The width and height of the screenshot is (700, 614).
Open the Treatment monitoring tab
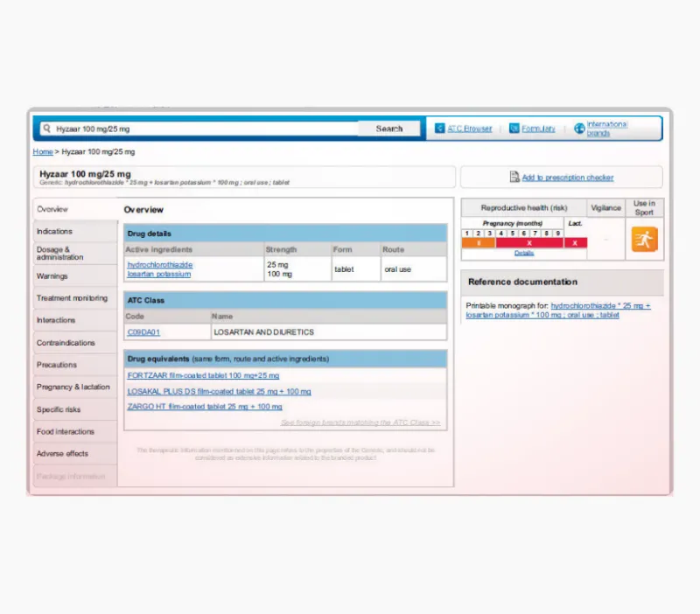click(x=75, y=298)
